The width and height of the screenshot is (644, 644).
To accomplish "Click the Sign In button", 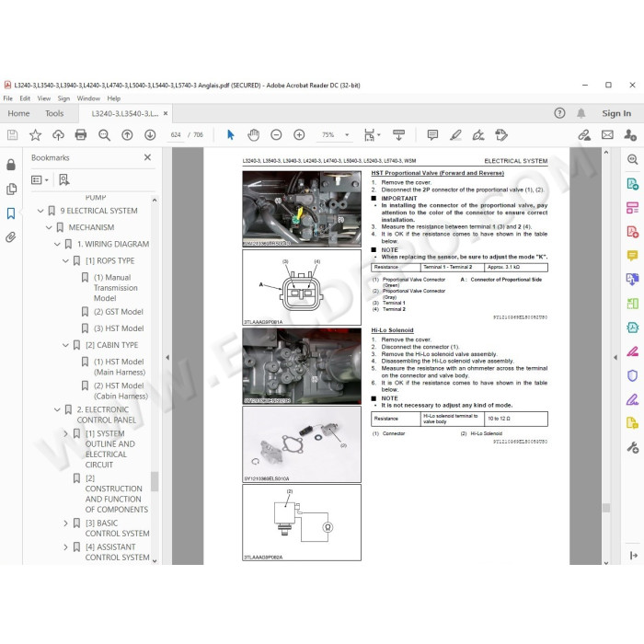I will coord(616,113).
